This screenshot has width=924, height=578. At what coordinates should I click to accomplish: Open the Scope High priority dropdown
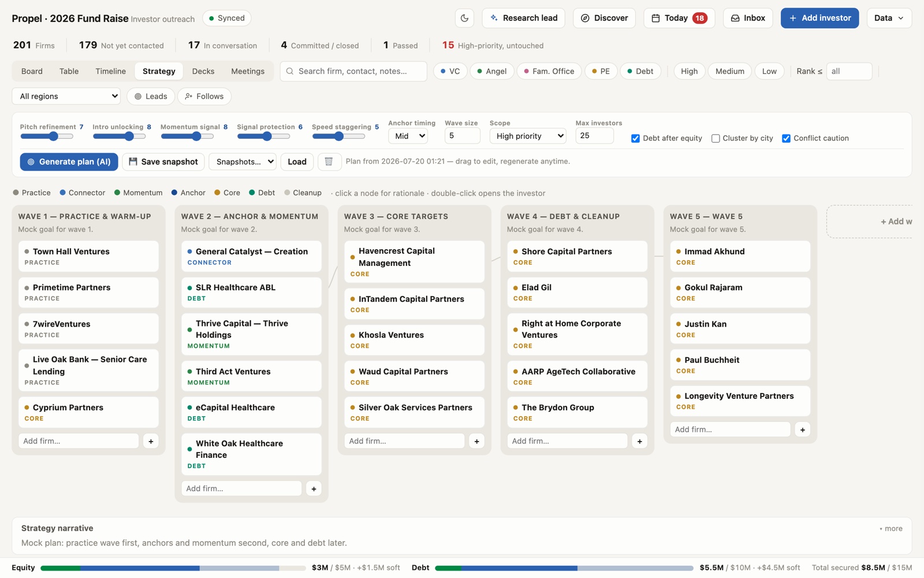(528, 136)
